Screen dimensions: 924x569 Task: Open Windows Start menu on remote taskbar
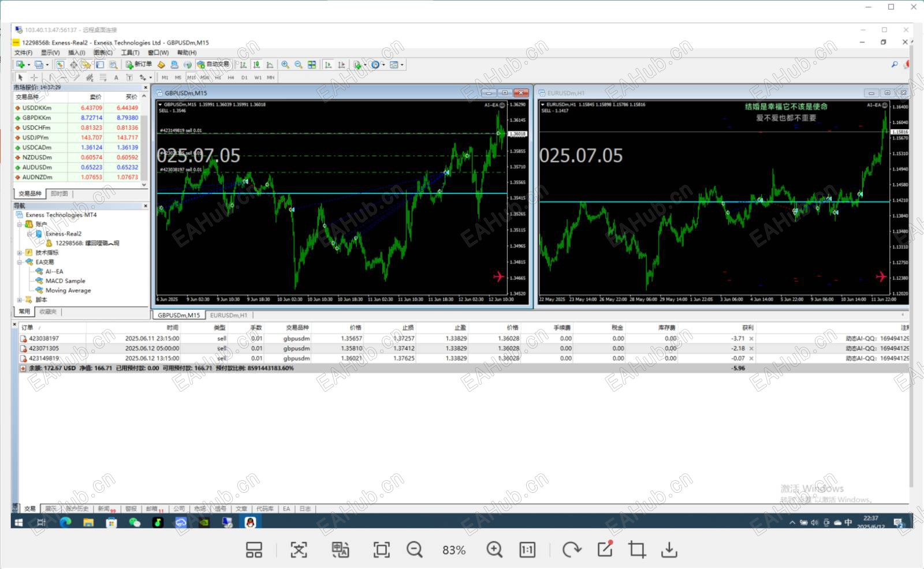18,522
